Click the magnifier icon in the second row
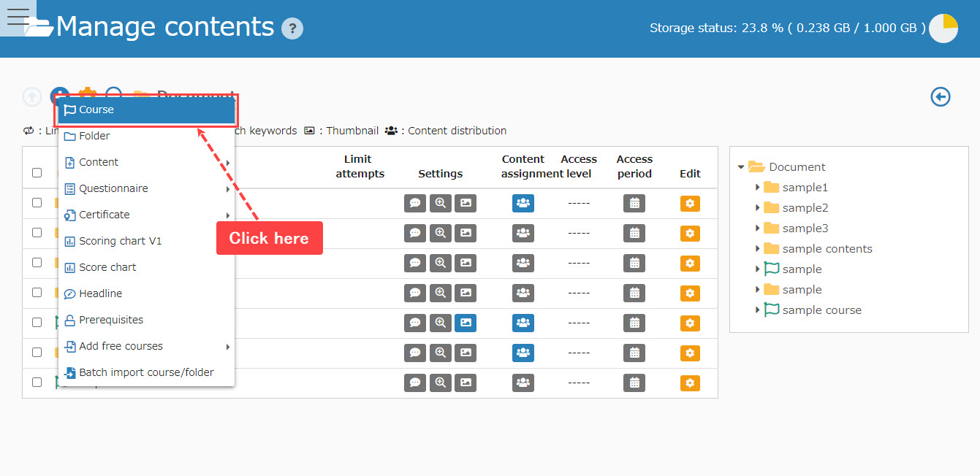Screen dimensions: 980x476 tap(441, 234)
